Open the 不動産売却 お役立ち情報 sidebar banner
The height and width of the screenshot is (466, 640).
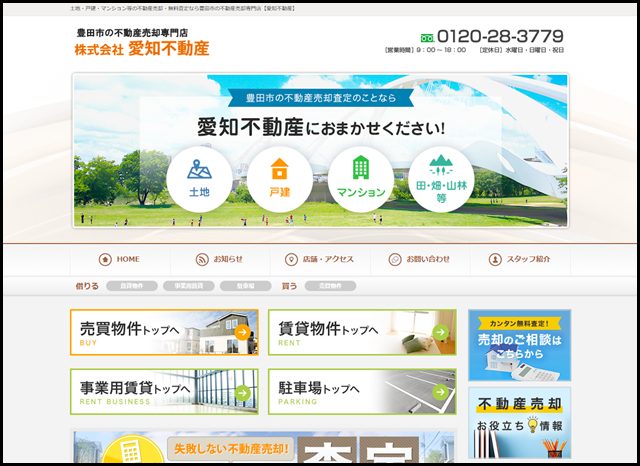click(520, 423)
